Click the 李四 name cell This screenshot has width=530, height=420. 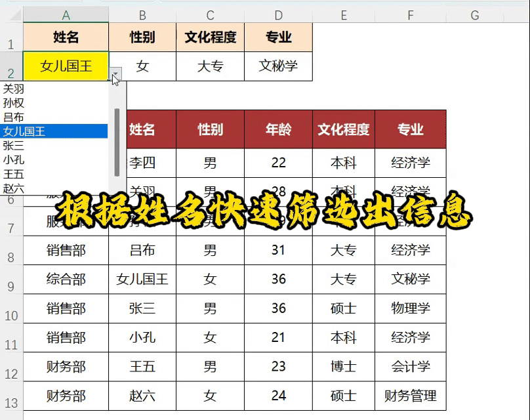point(152,163)
